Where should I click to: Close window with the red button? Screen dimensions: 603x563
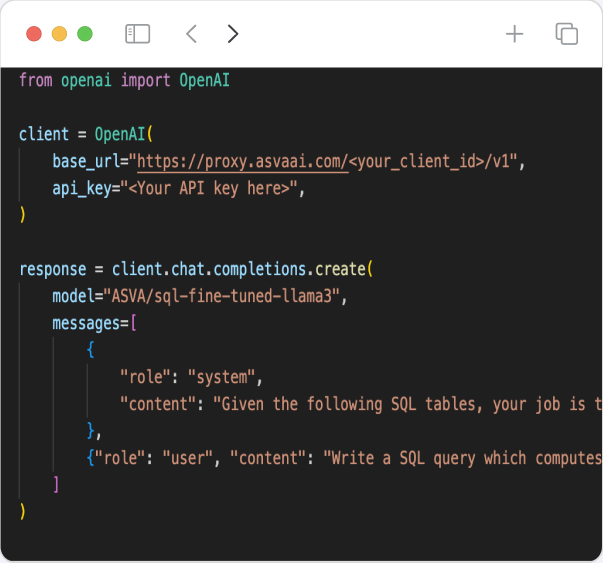[34, 34]
